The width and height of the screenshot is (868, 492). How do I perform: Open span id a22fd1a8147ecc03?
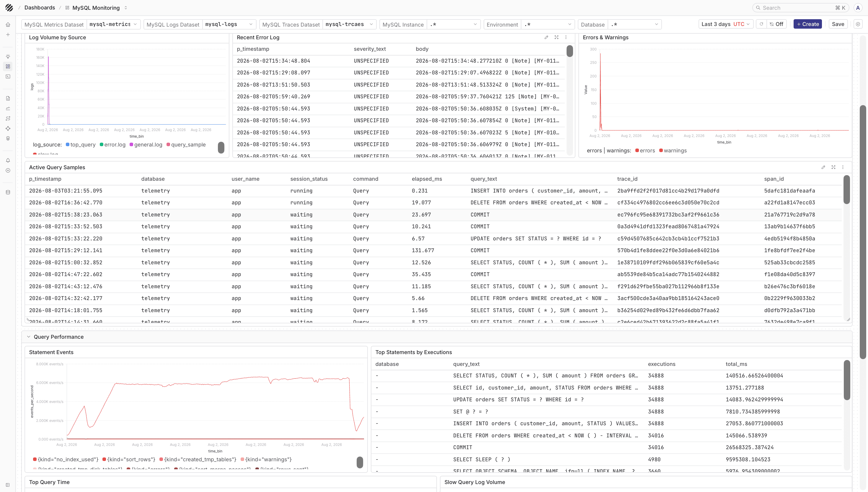pos(789,203)
